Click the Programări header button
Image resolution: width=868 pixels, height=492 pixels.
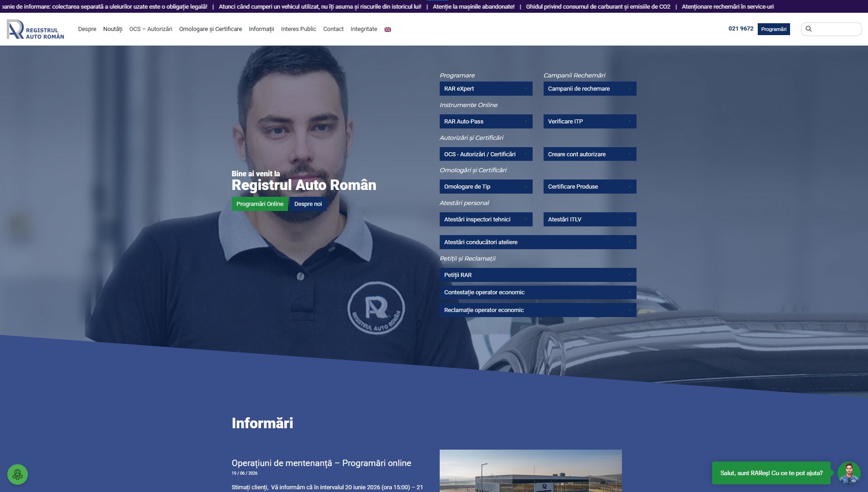point(774,29)
